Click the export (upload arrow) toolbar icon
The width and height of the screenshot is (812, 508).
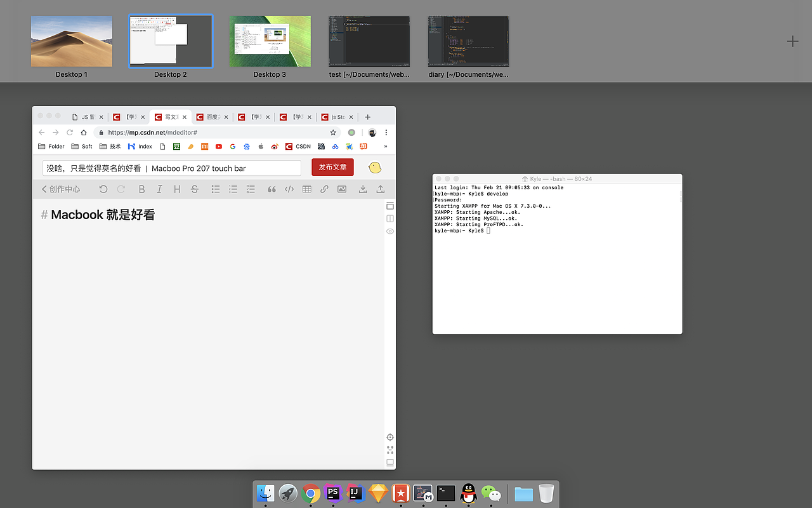click(x=381, y=189)
